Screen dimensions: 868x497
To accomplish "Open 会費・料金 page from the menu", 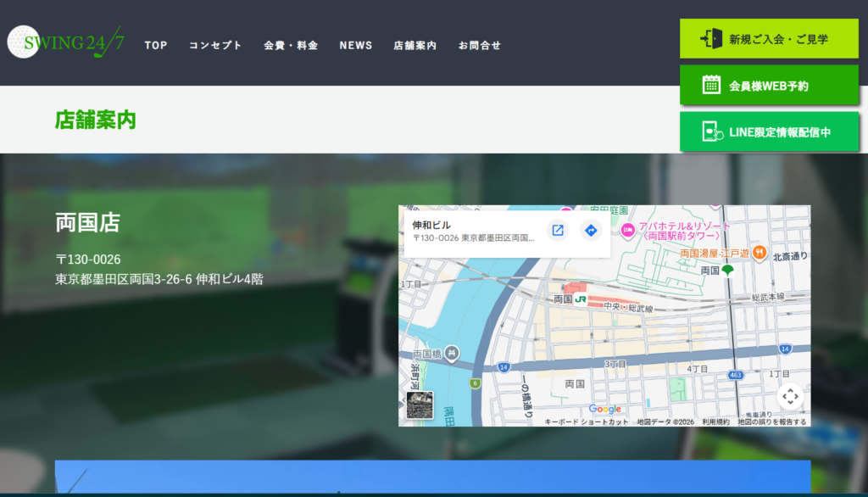I will (x=291, y=45).
